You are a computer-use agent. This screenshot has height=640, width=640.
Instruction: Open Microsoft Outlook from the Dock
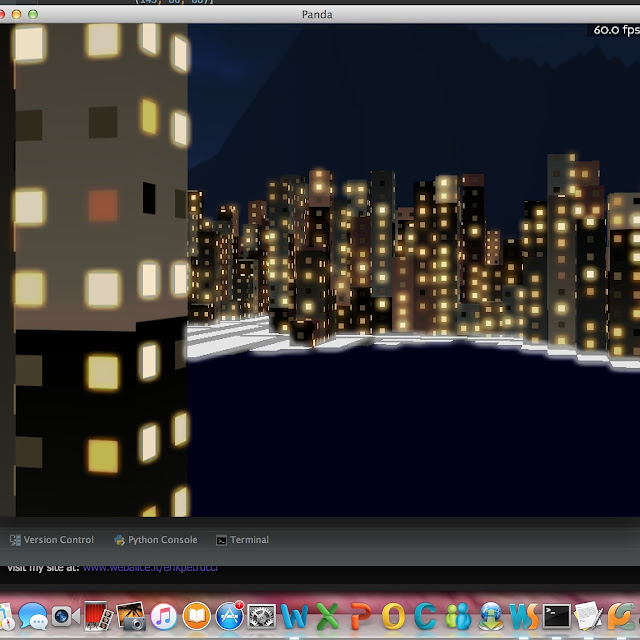393,616
